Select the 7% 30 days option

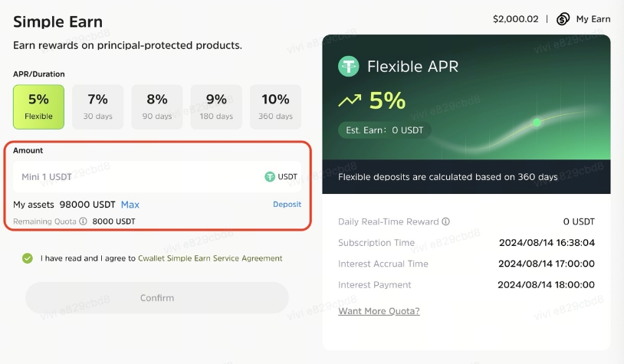coord(97,107)
